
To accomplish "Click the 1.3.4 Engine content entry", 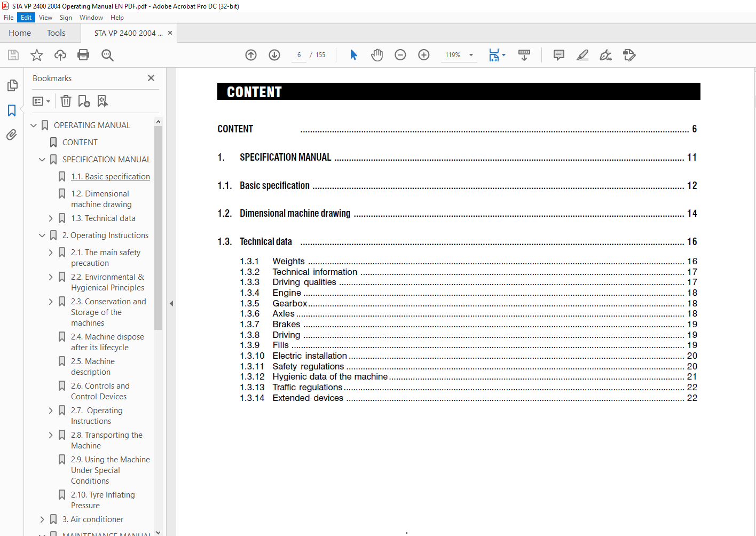I will (x=469, y=293).
